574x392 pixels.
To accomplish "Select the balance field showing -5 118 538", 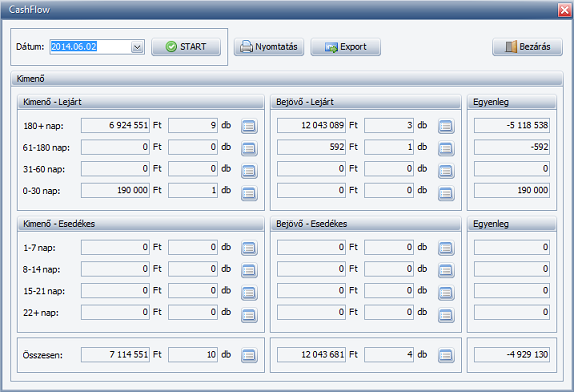I will coord(512,126).
